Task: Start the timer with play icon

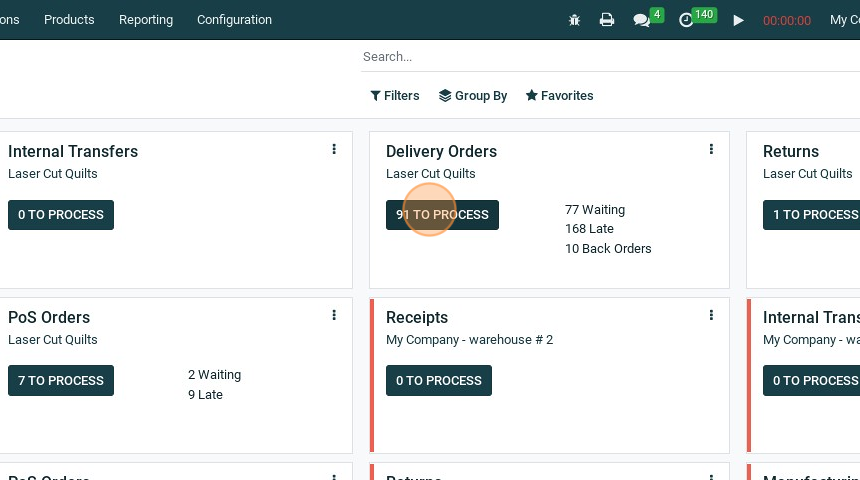Action: 738,20
